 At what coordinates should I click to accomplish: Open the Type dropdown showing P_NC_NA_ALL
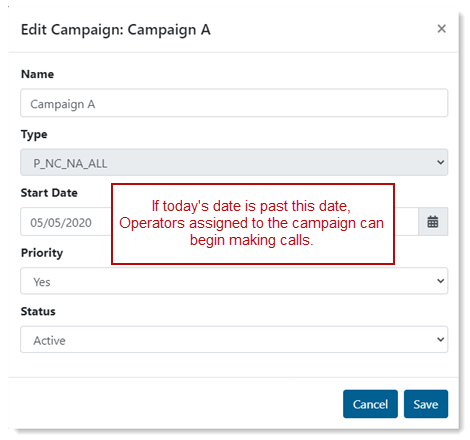[234, 162]
